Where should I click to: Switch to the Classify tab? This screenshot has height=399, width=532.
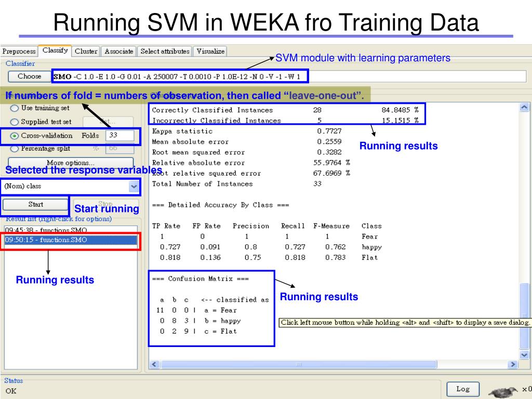tap(55, 50)
